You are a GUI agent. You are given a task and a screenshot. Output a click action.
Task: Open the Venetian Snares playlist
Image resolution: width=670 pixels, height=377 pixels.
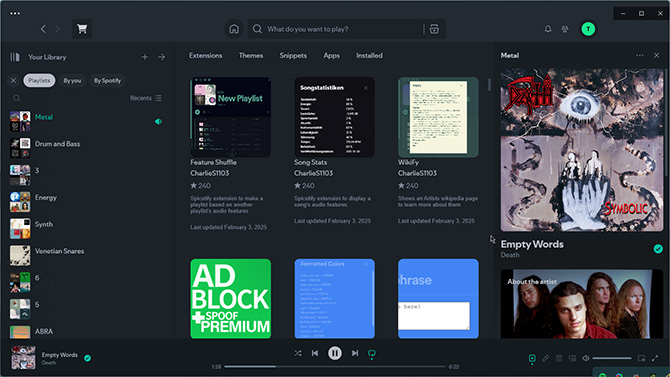[88, 255]
